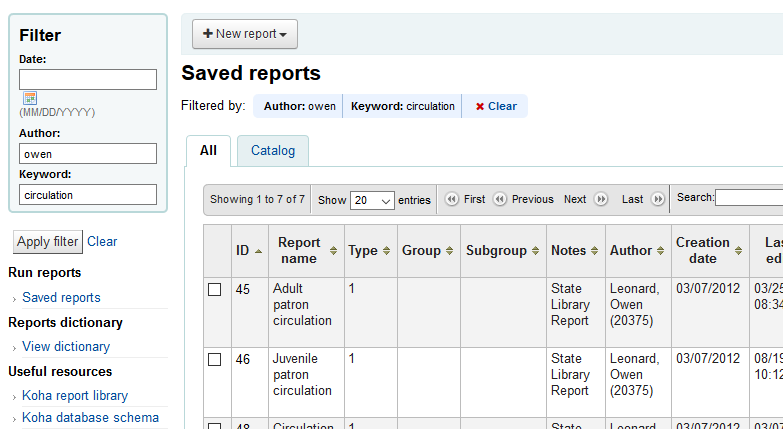Select checkbox for Juvenile patron circulation
This screenshot has height=429, width=783.
214,360
